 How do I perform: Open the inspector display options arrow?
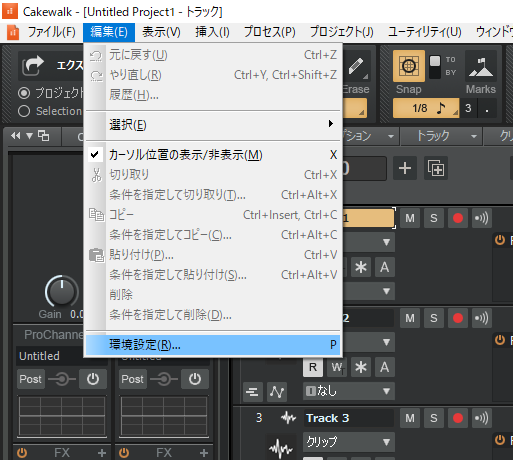[x=29, y=136]
